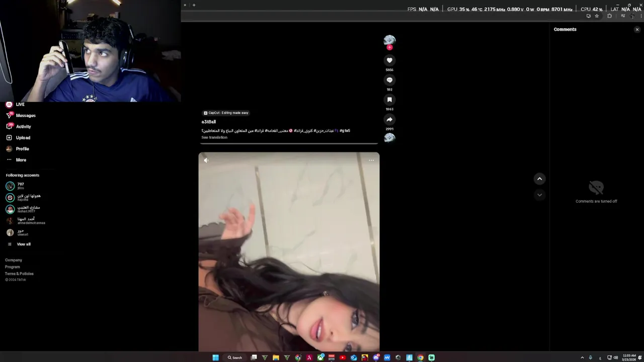Open the Chrome three-dot menu
Viewport: 644px width, 362px height.
click(641, 16)
